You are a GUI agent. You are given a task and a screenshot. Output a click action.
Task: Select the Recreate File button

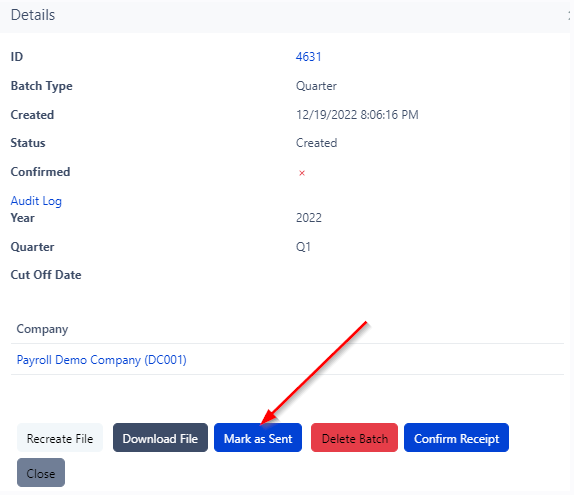point(60,438)
